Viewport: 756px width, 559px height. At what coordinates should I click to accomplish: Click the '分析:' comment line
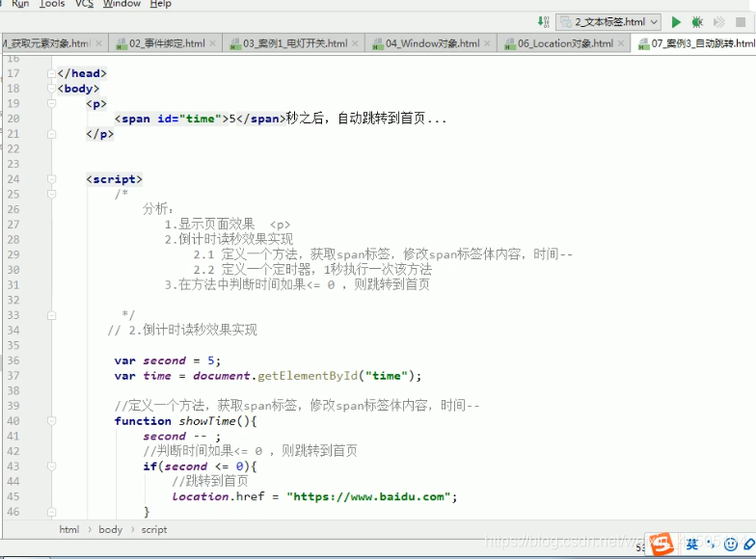pyautogui.click(x=158, y=209)
